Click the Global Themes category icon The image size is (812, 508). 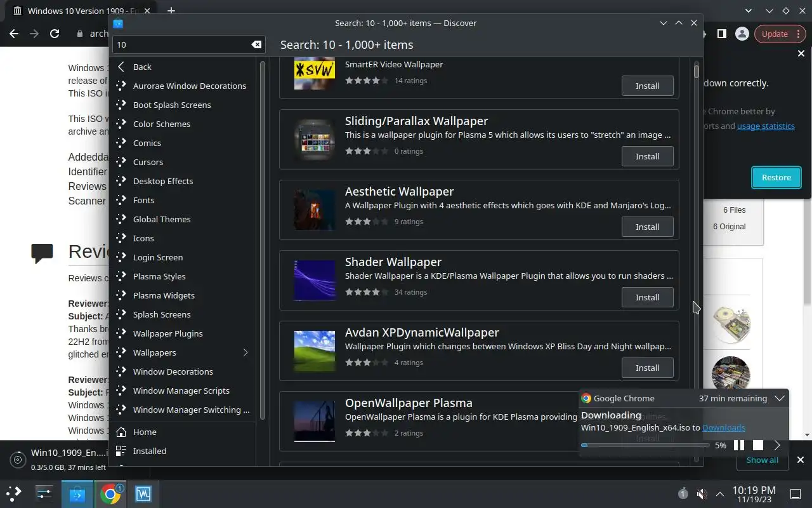point(121,219)
